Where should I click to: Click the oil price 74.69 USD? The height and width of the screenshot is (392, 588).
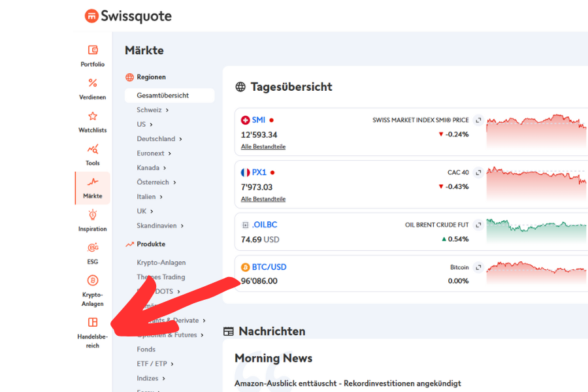(260, 240)
